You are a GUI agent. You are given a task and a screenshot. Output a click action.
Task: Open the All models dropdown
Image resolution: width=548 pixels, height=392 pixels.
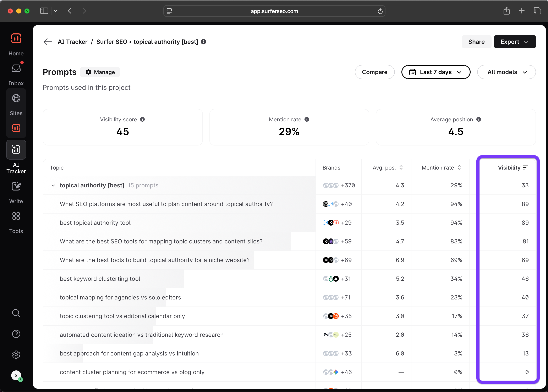pyautogui.click(x=506, y=72)
